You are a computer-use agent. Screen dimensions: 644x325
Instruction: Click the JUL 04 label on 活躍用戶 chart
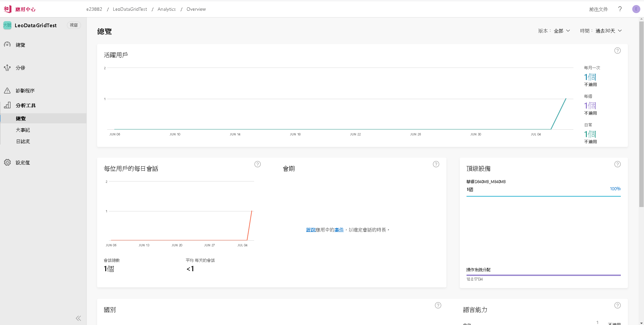(536, 134)
